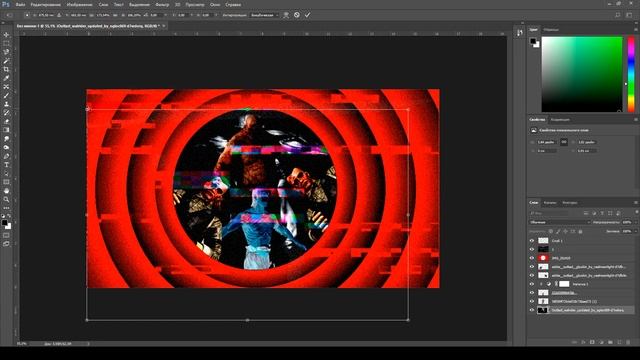Create a new group folder icon
This screenshot has width=640, height=360.
[x=610, y=342]
